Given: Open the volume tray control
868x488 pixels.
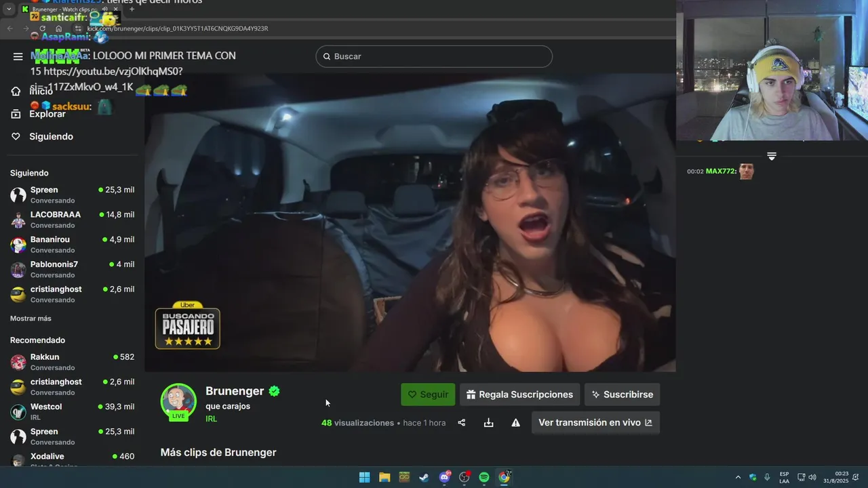Looking at the screenshot, I should [812, 477].
